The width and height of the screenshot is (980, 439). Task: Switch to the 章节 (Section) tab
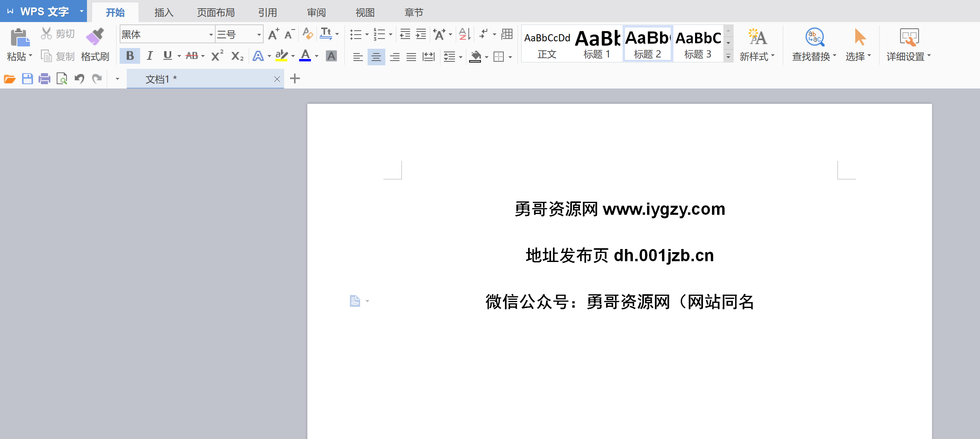click(x=414, y=13)
